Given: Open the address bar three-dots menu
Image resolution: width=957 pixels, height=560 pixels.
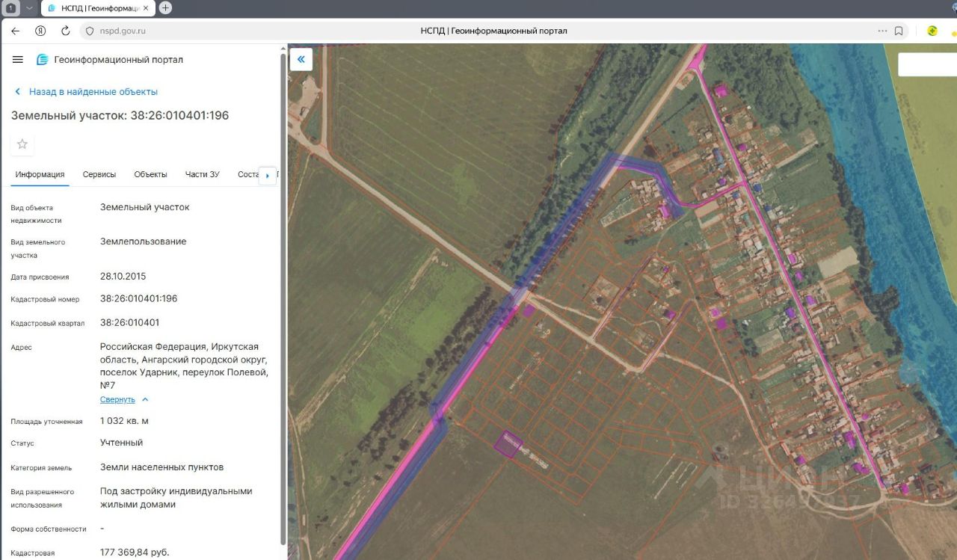Looking at the screenshot, I should pos(882,31).
